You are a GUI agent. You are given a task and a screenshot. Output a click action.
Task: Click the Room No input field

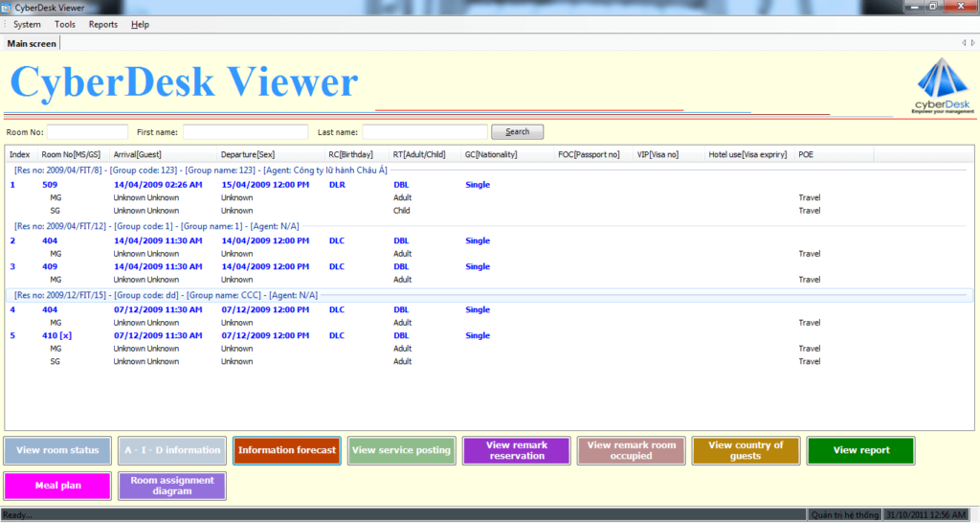tap(87, 132)
